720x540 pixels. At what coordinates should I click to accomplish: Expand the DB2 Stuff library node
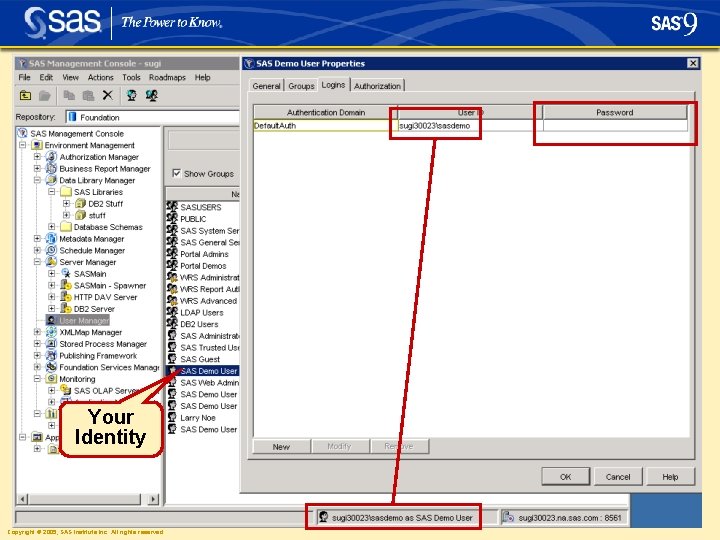(67, 203)
